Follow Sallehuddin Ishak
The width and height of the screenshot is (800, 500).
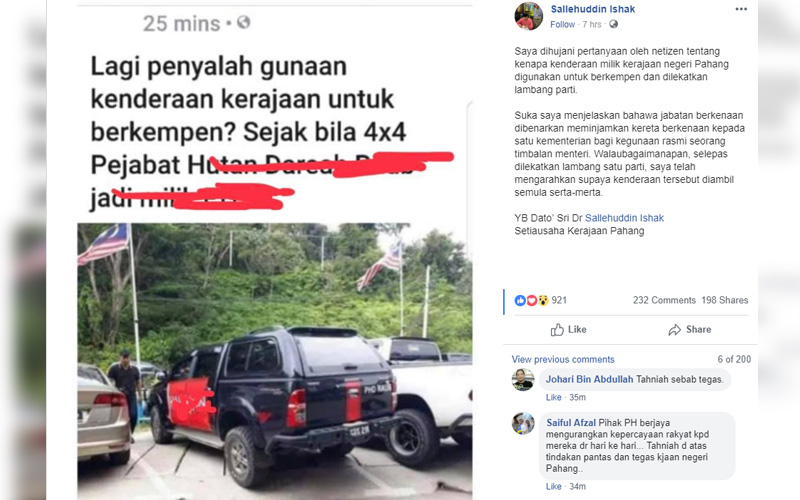click(562, 24)
